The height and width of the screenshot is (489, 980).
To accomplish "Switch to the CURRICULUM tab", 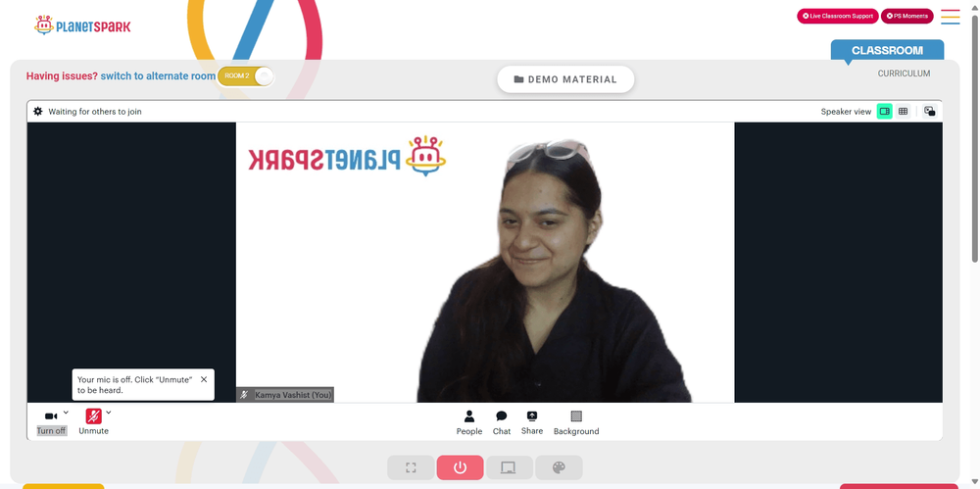I will coord(904,73).
